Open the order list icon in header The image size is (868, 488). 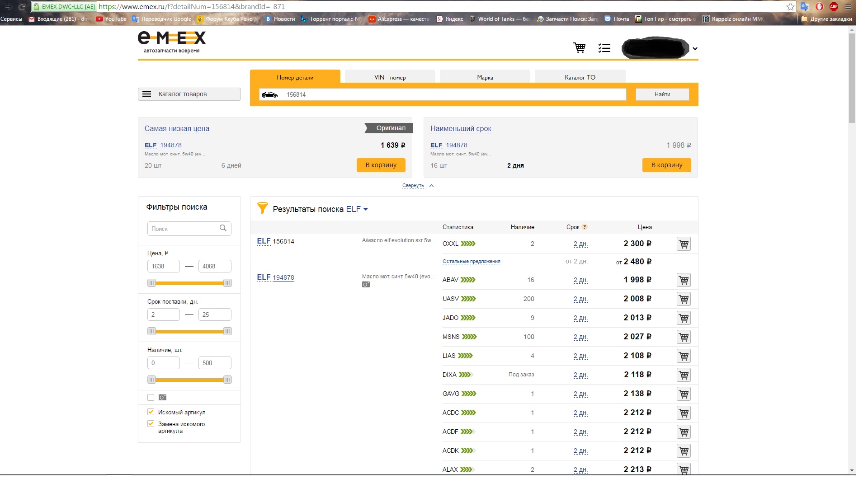point(604,48)
